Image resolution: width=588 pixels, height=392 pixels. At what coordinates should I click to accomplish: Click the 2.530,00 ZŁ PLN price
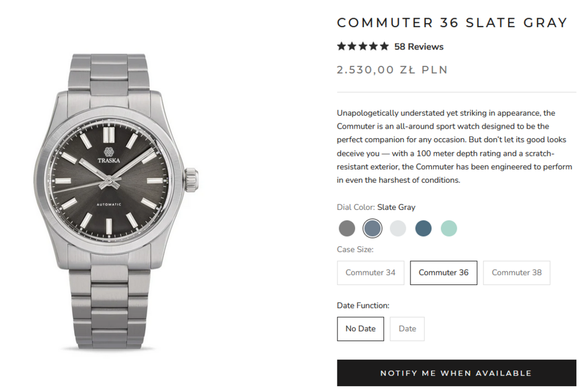[392, 70]
